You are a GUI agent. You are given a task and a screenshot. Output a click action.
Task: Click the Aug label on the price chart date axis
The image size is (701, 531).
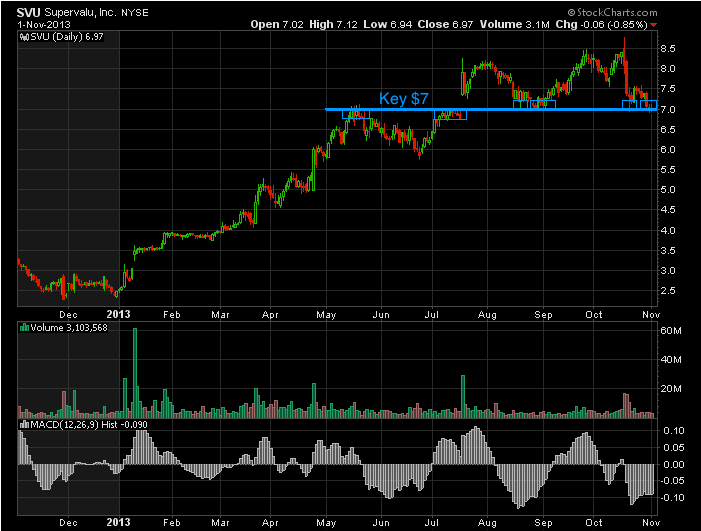coord(487,315)
